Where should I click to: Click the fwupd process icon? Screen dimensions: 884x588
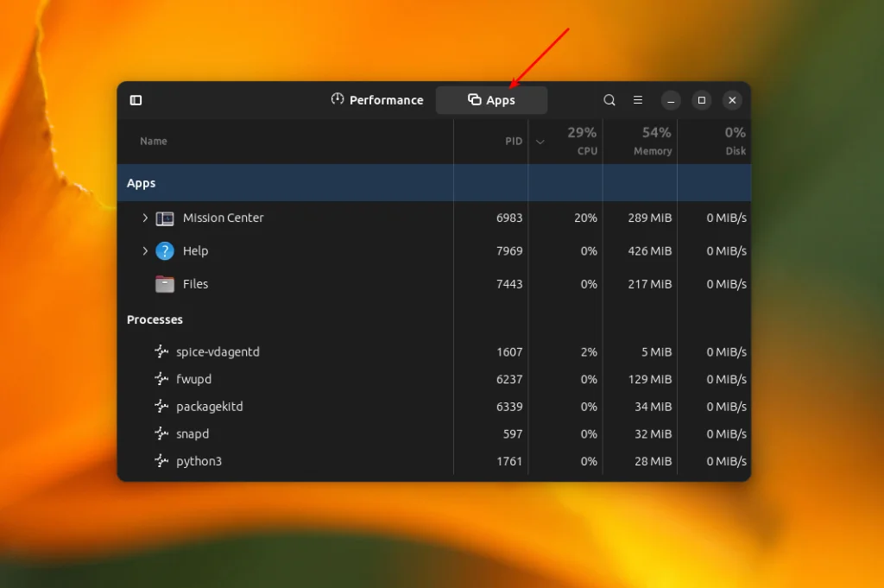click(x=161, y=379)
